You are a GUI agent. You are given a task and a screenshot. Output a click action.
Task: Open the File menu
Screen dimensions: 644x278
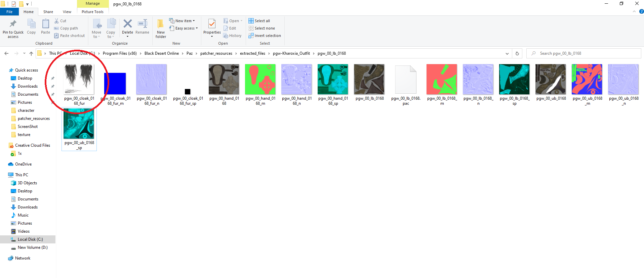[9, 12]
